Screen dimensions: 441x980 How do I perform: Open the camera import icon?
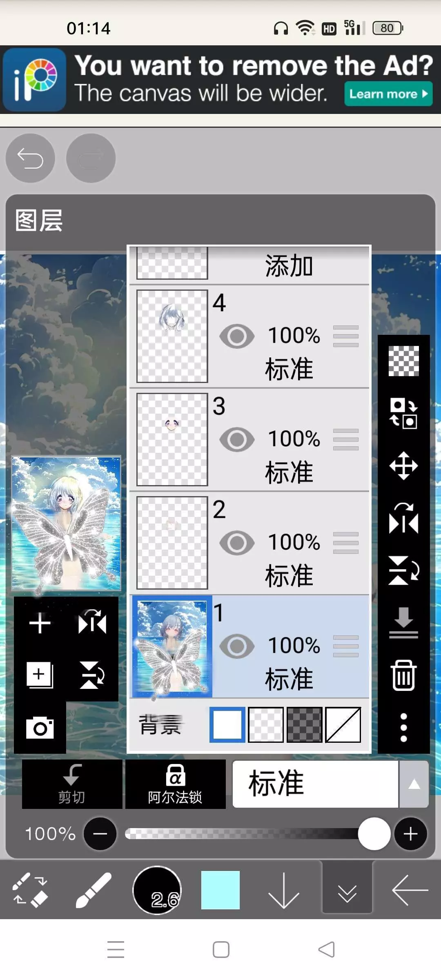(x=40, y=727)
